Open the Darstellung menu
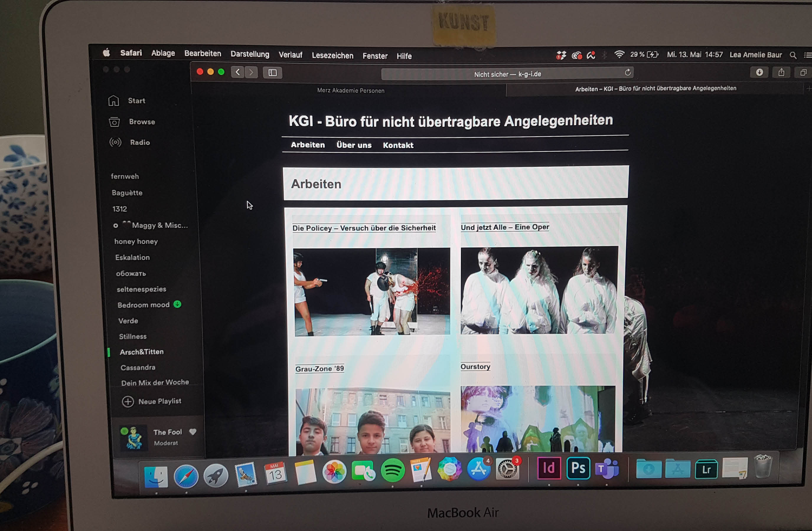This screenshot has height=531, width=812. 250,54
